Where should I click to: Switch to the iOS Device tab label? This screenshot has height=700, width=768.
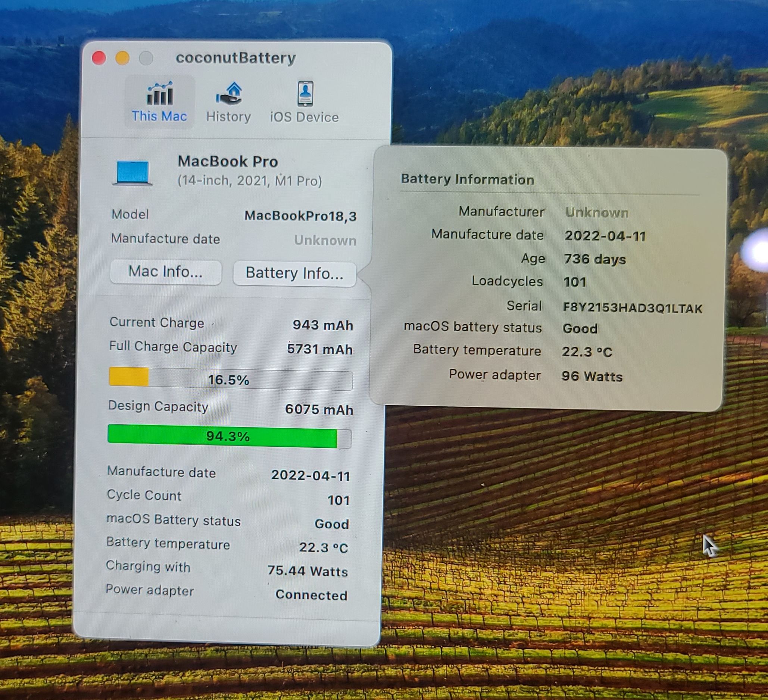[304, 117]
